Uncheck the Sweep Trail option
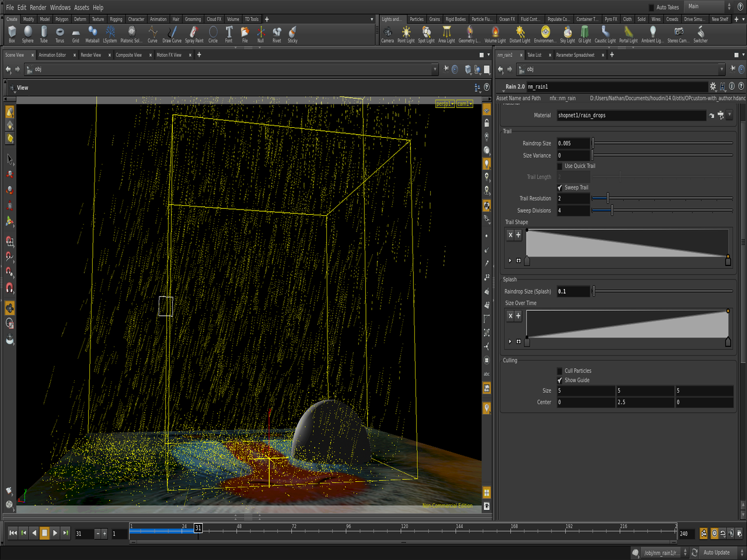747x560 pixels. pos(560,188)
